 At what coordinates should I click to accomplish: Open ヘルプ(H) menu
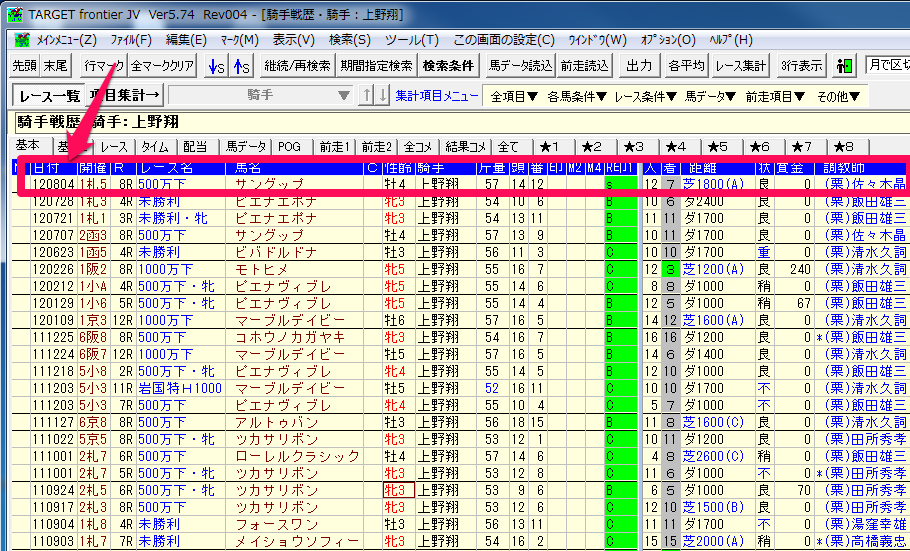[x=731, y=40]
